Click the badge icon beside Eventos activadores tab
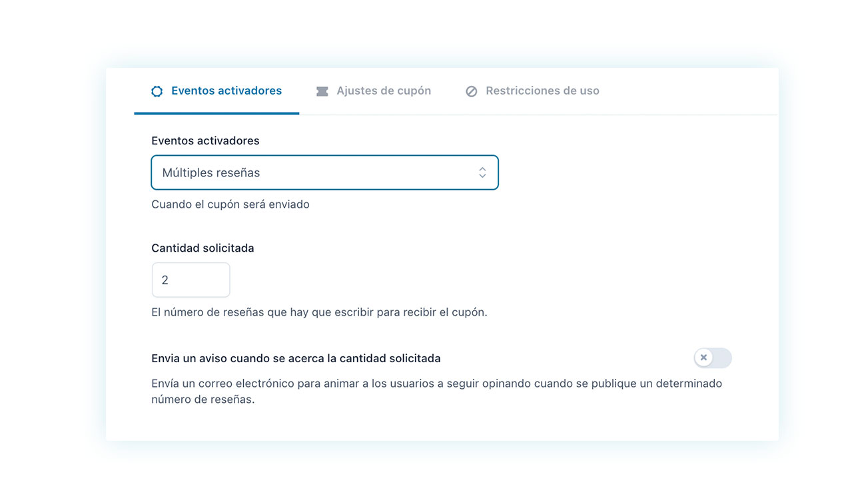866x504 pixels. 157,91
